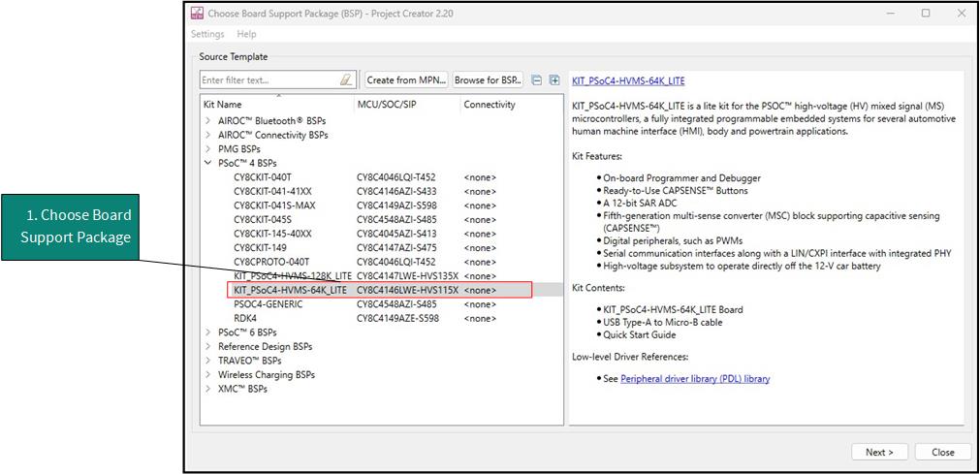Screen dimensions: 980x474
Task: Click Browse for BSP button
Action: pos(489,80)
